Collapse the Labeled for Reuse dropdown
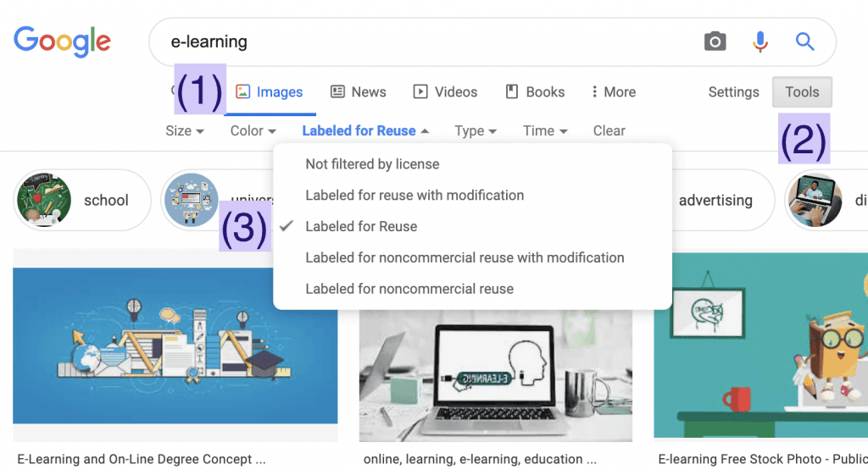868x470 pixels. pyautogui.click(x=365, y=131)
